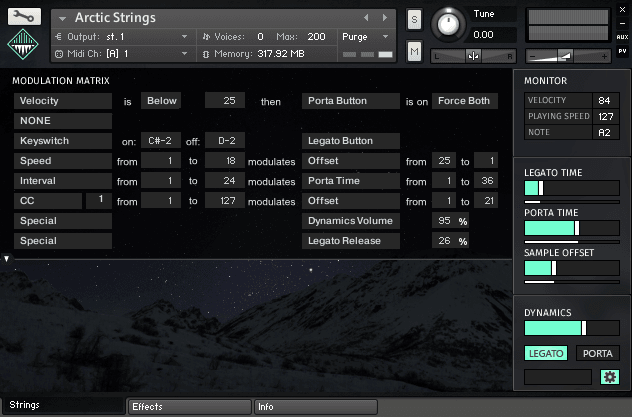Click the Tune value 0.00
This screenshot has width=632, height=417.
[x=483, y=35]
